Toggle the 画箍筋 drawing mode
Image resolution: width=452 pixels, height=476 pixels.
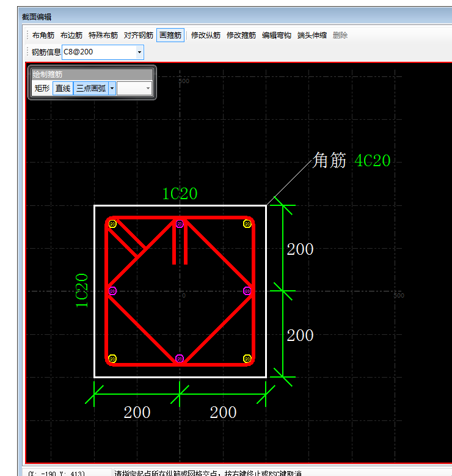pos(170,35)
